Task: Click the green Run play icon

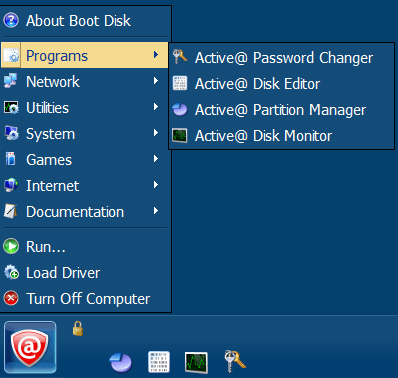Action: 11,246
